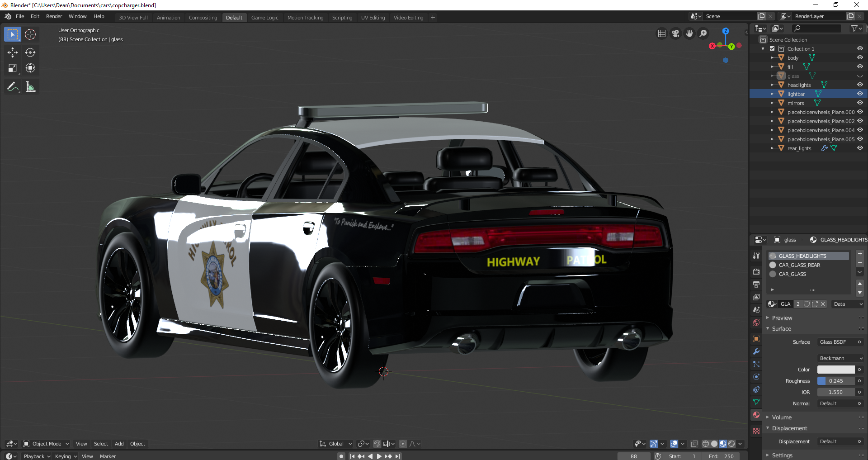Open the Output properties tab
The height and width of the screenshot is (460, 868).
point(756,284)
